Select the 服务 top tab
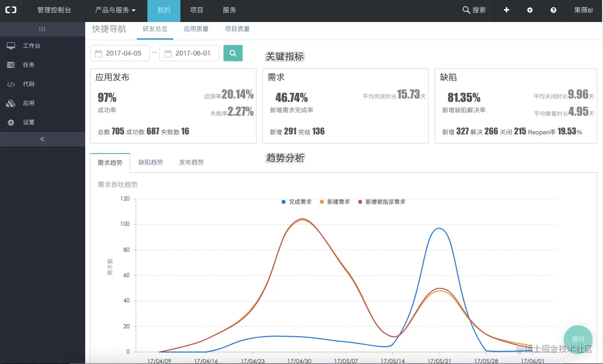Viewport: 603px width, 364px height. [229, 10]
